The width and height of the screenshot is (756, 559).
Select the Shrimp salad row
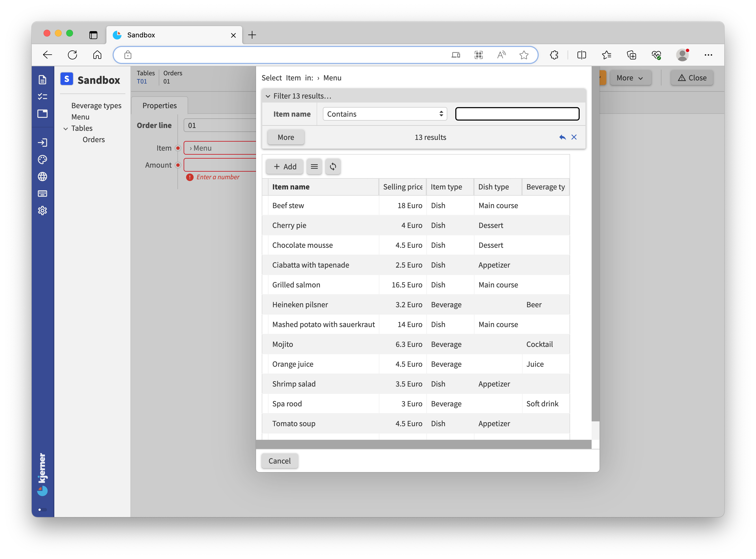(x=416, y=384)
